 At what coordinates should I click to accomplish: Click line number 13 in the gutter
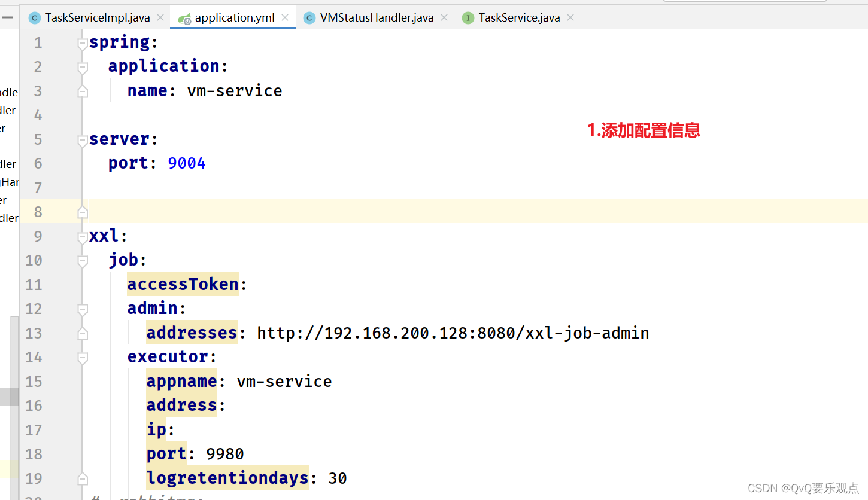(x=34, y=333)
